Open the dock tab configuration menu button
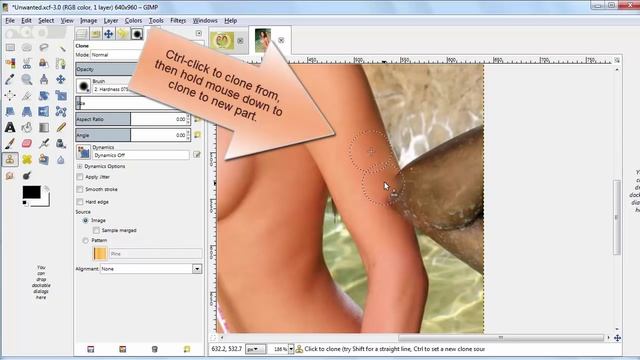This screenshot has width=640, height=360. pyautogui.click(x=198, y=33)
